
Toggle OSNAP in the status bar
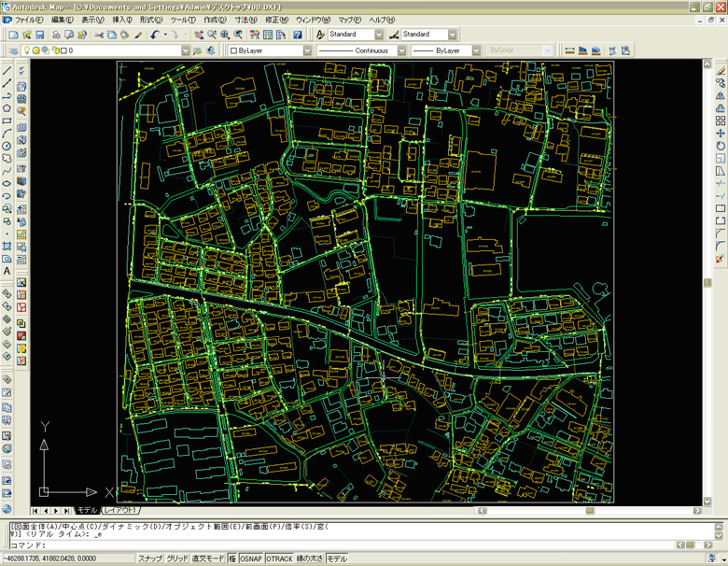[250, 559]
